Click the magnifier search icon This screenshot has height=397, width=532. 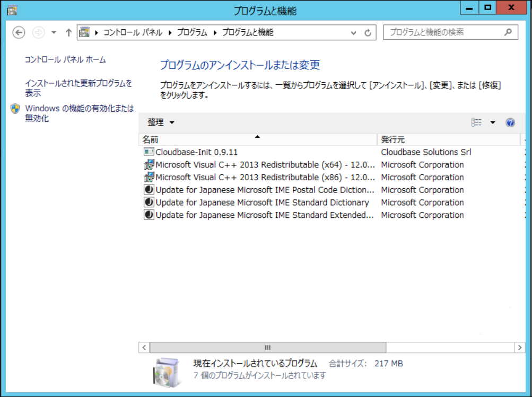pos(508,32)
